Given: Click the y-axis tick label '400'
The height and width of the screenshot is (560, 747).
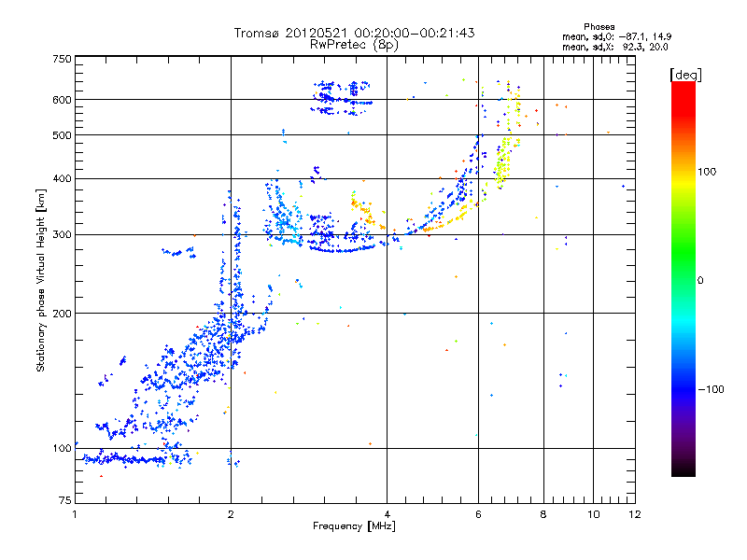Looking at the screenshot, I should point(62,178).
